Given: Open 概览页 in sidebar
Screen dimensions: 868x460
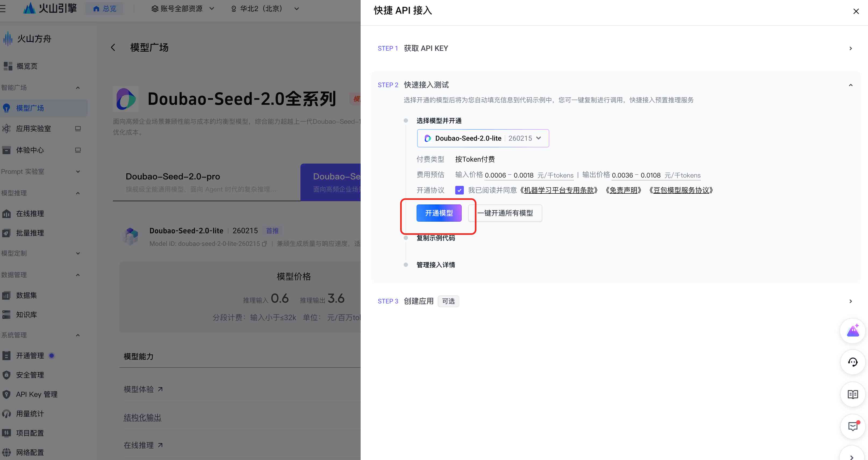Looking at the screenshot, I should point(27,66).
